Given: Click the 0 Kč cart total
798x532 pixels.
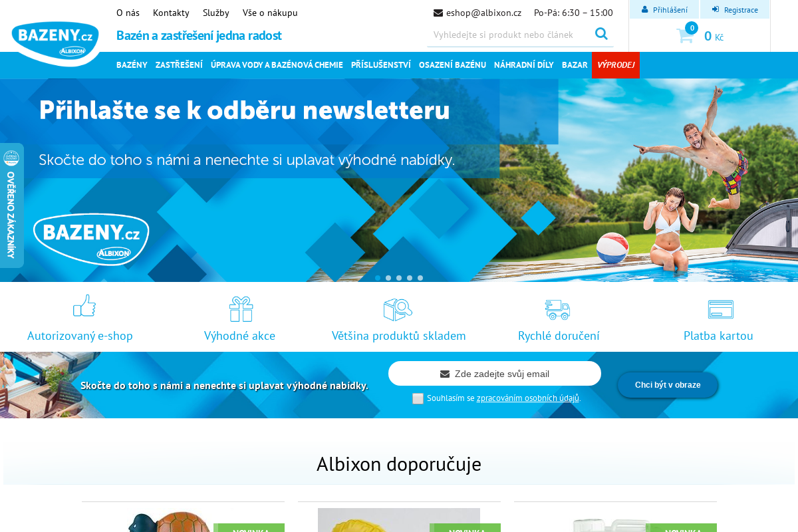Looking at the screenshot, I should point(714,37).
